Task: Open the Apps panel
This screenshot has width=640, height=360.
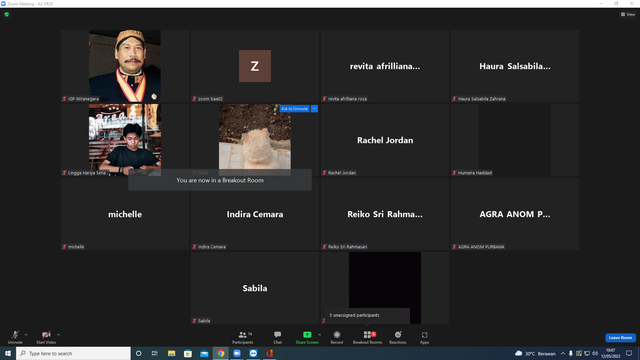Action: click(424, 337)
